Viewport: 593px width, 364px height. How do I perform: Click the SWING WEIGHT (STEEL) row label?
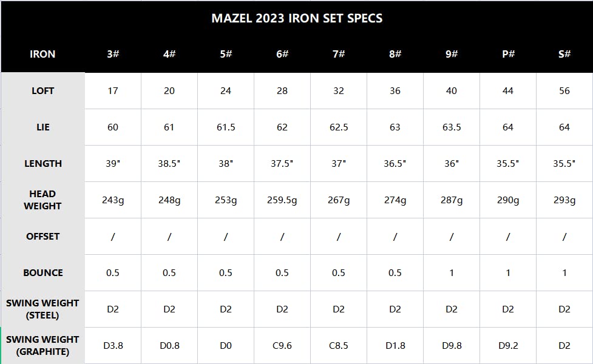(42, 309)
